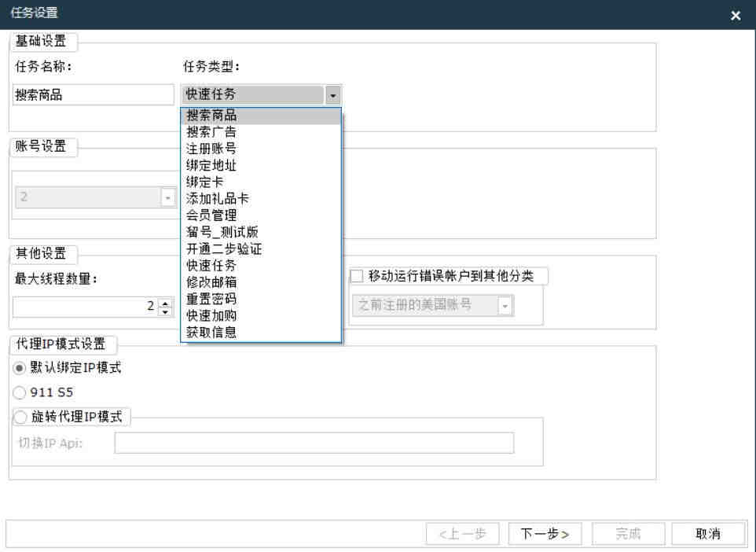Select the 911 S5 radio option
Screen dimensions: 756x552
tap(20, 392)
